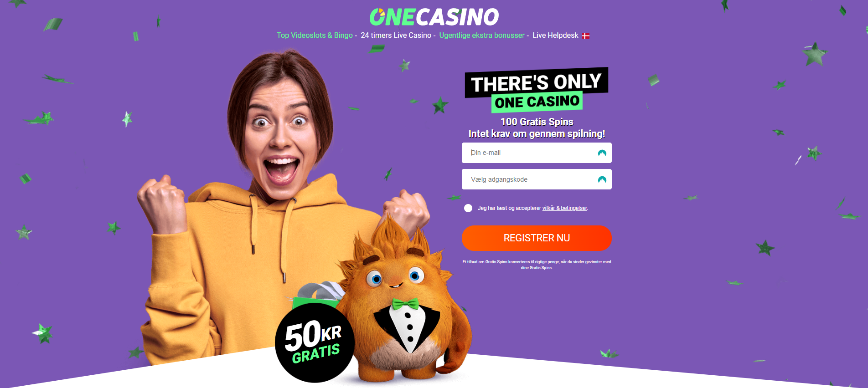Click the Vælg adgangskode password field
This screenshot has width=868, height=388.
point(537,179)
